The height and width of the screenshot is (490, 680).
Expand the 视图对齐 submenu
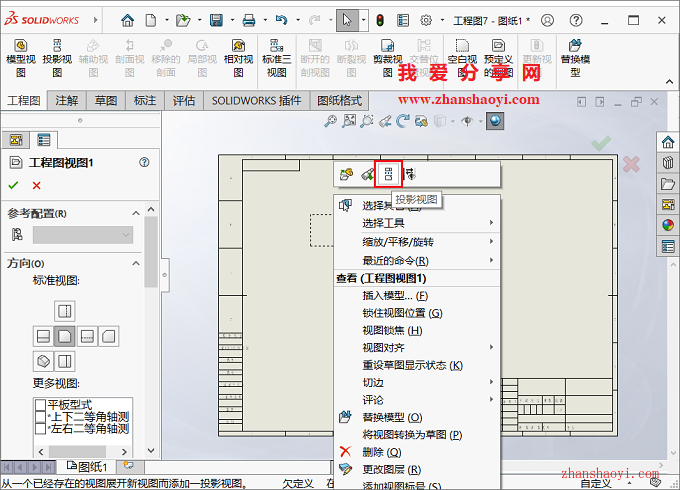(417, 347)
